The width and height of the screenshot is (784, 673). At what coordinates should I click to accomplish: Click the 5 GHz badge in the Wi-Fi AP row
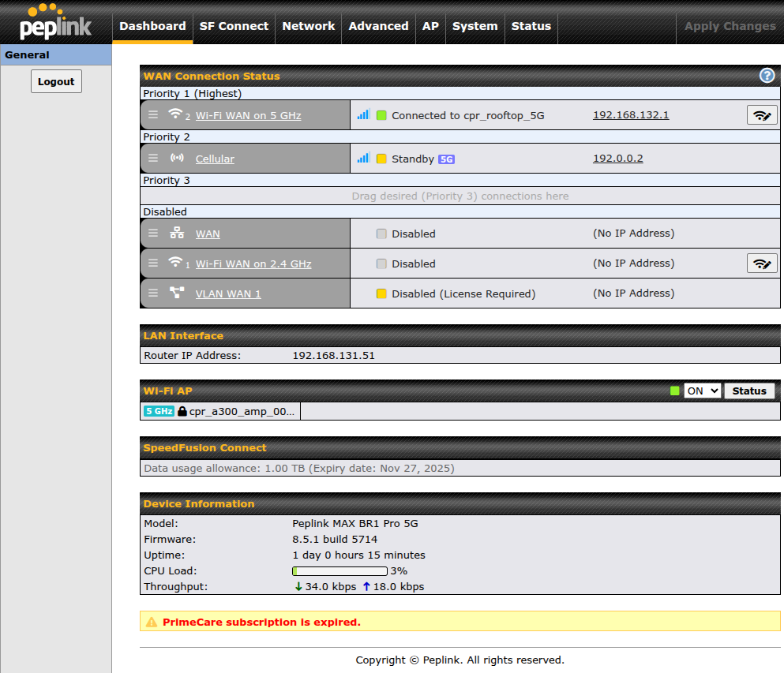click(x=159, y=411)
